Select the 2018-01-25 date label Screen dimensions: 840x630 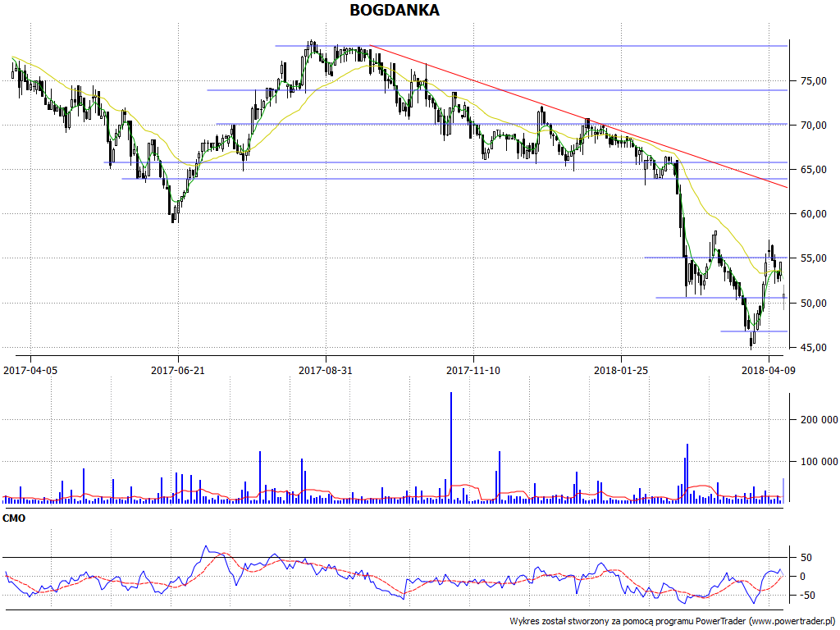[621, 370]
